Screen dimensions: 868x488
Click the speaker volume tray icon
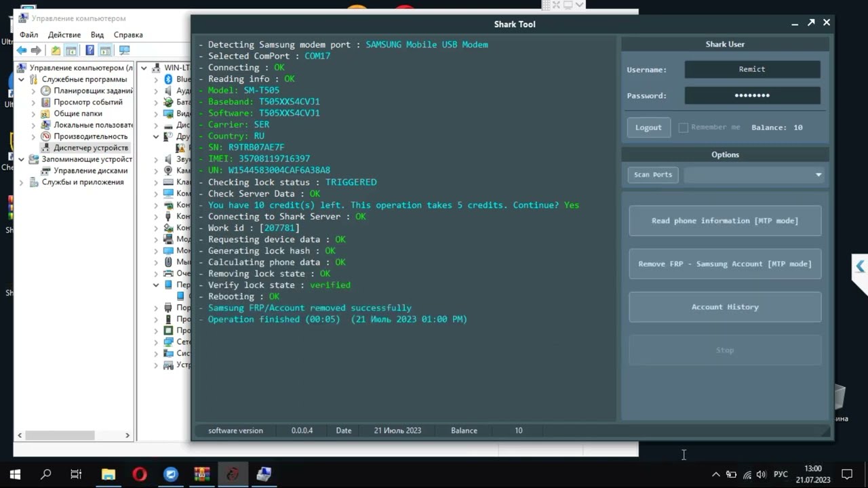pos(761,474)
